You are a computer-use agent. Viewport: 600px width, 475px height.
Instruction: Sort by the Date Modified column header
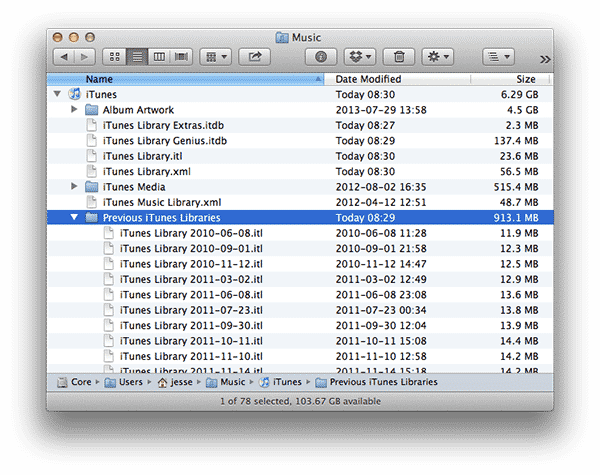point(397,79)
